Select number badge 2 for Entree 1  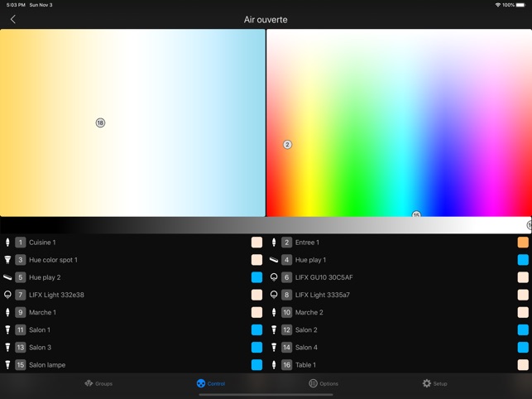(x=287, y=242)
